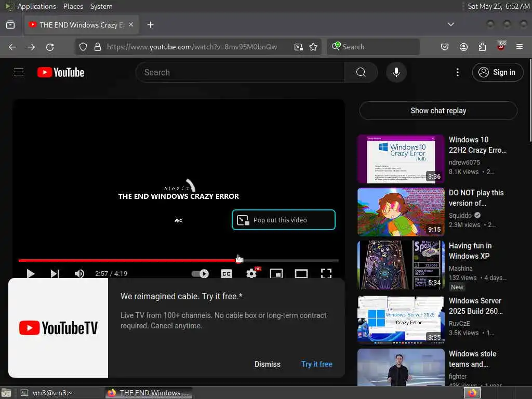Reload the current page
This screenshot has width=532, height=399.
(x=50, y=47)
